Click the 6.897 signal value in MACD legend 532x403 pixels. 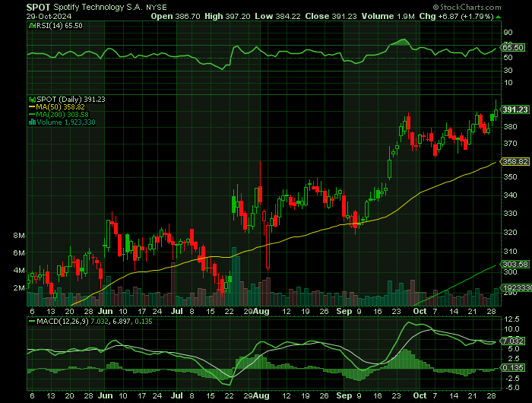tap(122, 321)
